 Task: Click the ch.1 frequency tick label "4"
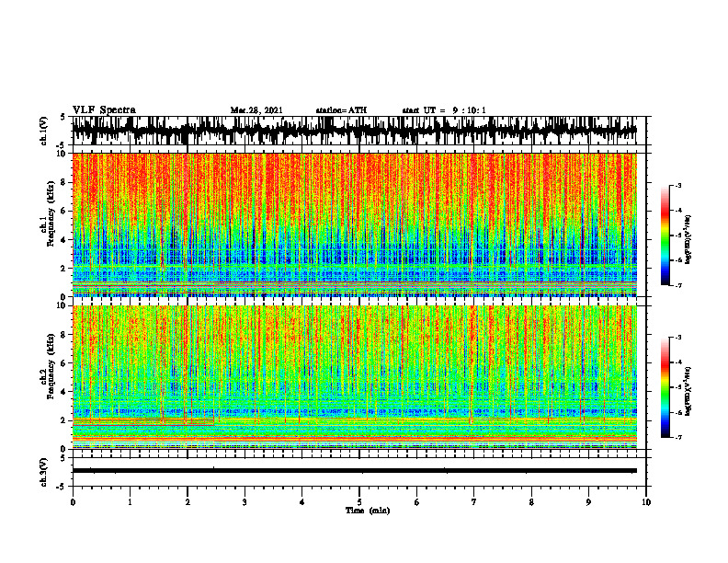(x=64, y=240)
